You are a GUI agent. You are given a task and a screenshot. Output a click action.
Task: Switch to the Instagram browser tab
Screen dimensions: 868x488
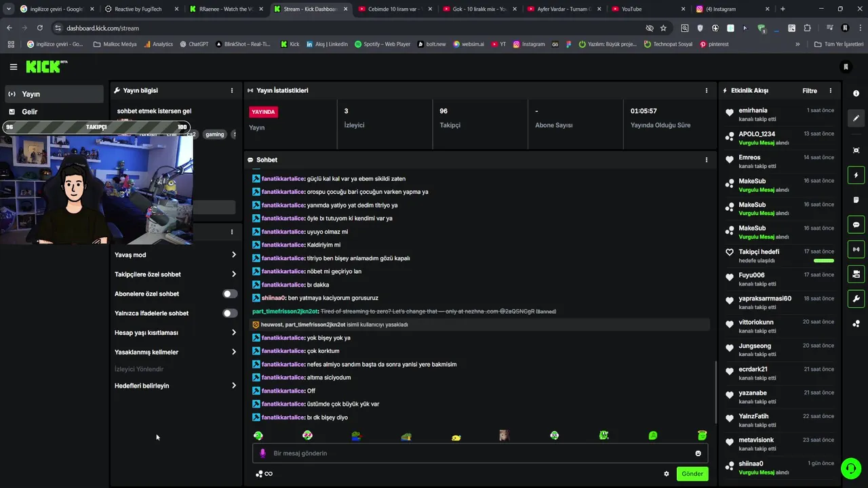[x=732, y=9]
